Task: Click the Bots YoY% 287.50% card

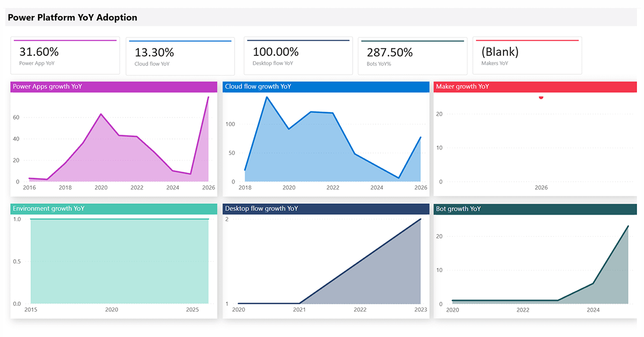Action: point(412,55)
